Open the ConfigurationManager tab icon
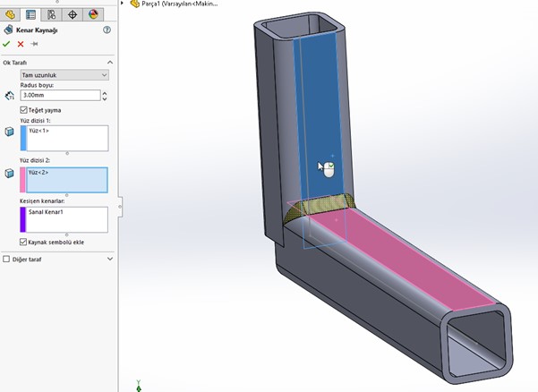 click(51, 14)
